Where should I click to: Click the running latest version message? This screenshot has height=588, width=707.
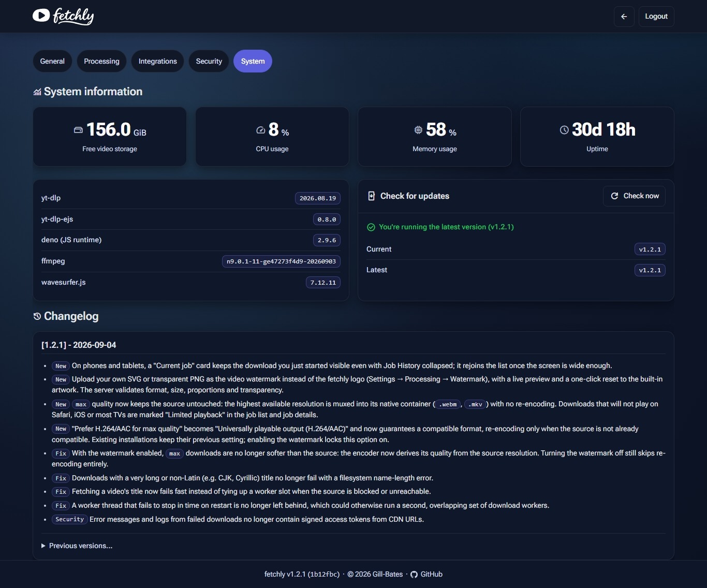click(x=446, y=227)
